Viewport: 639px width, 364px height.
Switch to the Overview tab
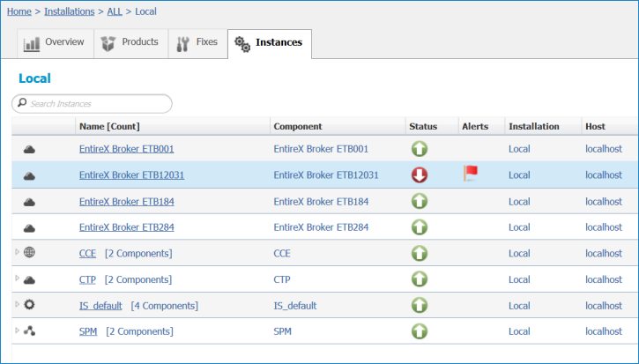(x=56, y=43)
